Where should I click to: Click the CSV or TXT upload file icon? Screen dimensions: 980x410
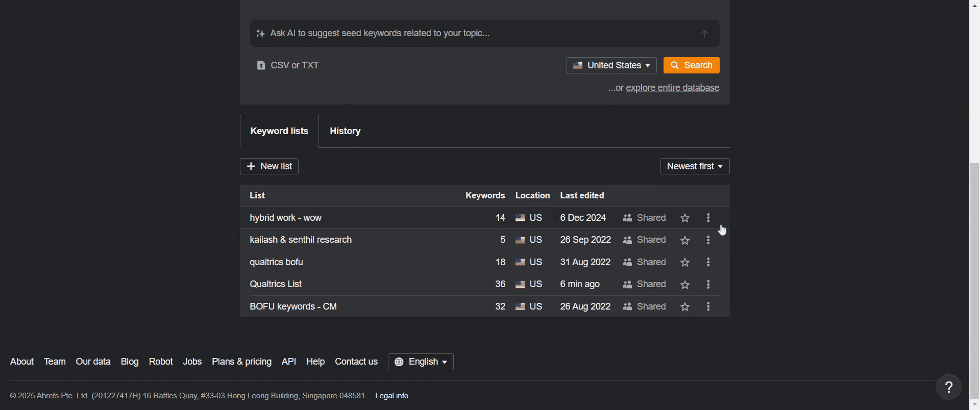(261, 65)
